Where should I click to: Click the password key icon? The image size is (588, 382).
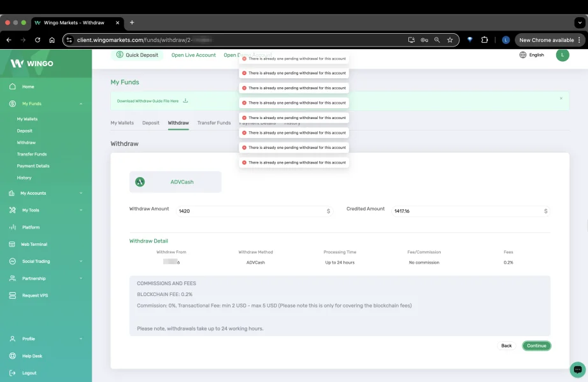[x=424, y=39]
